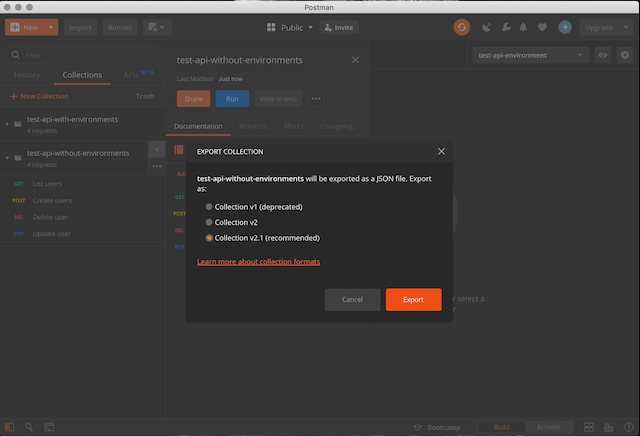Click the heart icon in header
640x436 pixels.
(x=542, y=27)
